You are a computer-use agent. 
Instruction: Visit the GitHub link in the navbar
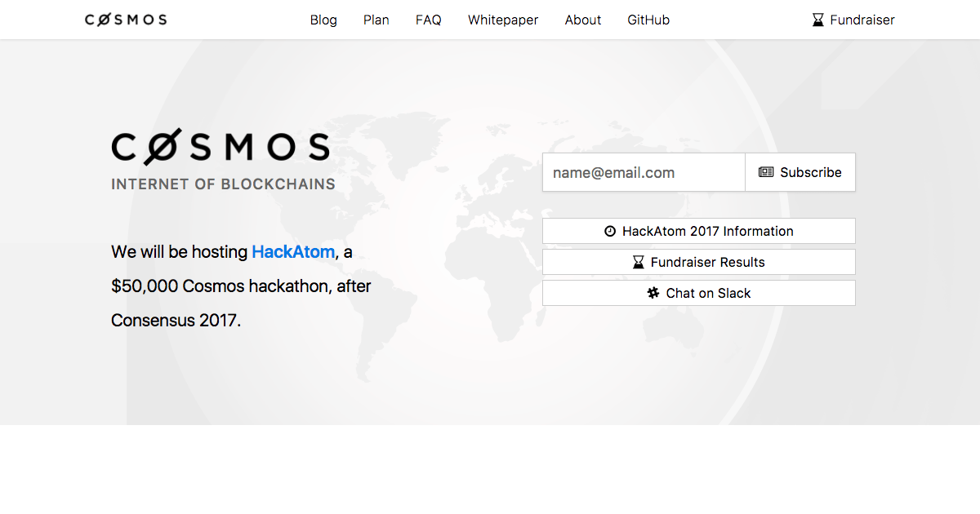click(x=648, y=20)
